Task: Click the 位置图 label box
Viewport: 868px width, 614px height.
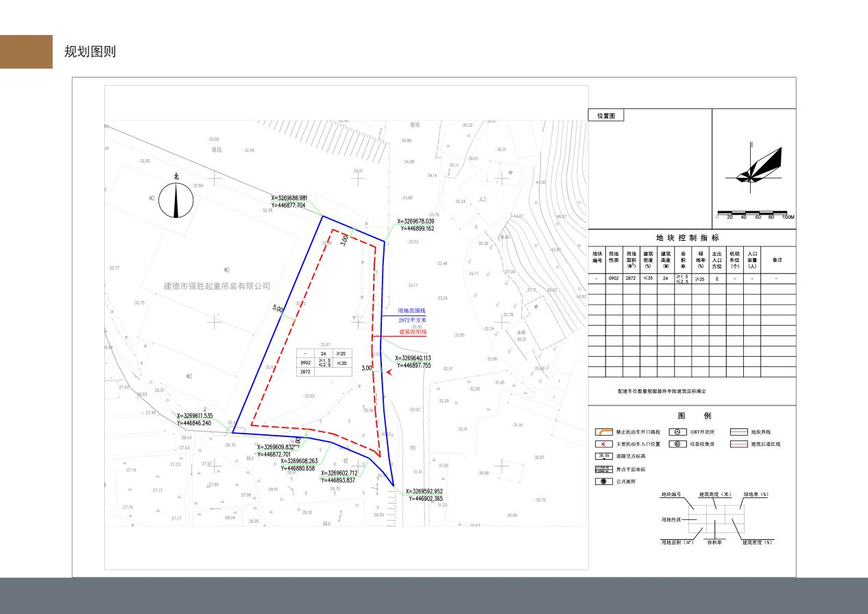Action: 606,116
